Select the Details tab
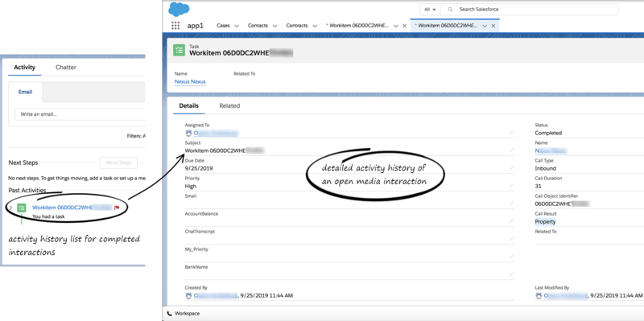This screenshot has width=644, height=321. pyautogui.click(x=189, y=105)
